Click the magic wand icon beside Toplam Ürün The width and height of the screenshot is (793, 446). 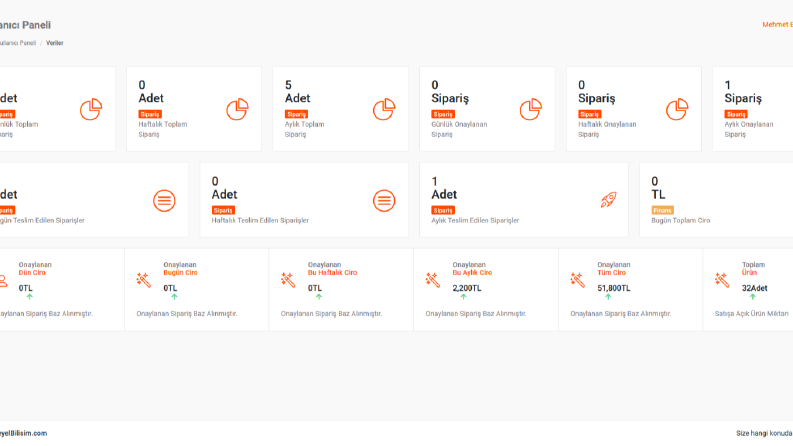coord(722,280)
